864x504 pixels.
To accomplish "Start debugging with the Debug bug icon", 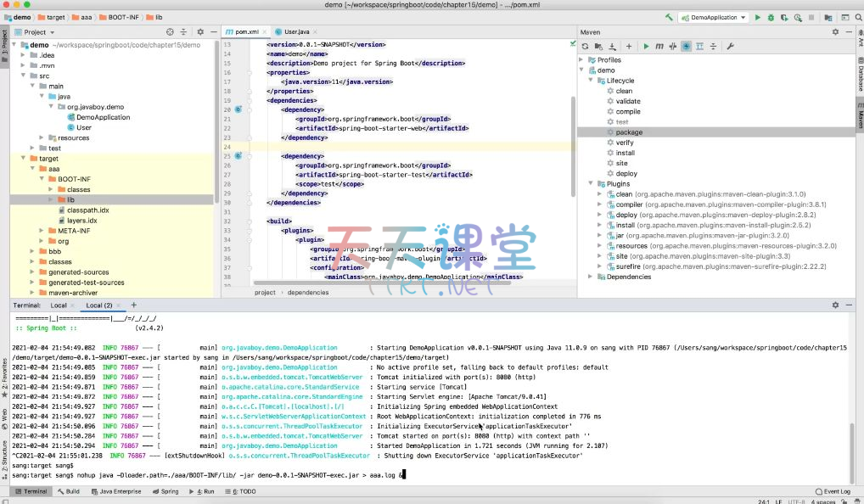I will 770,17.
